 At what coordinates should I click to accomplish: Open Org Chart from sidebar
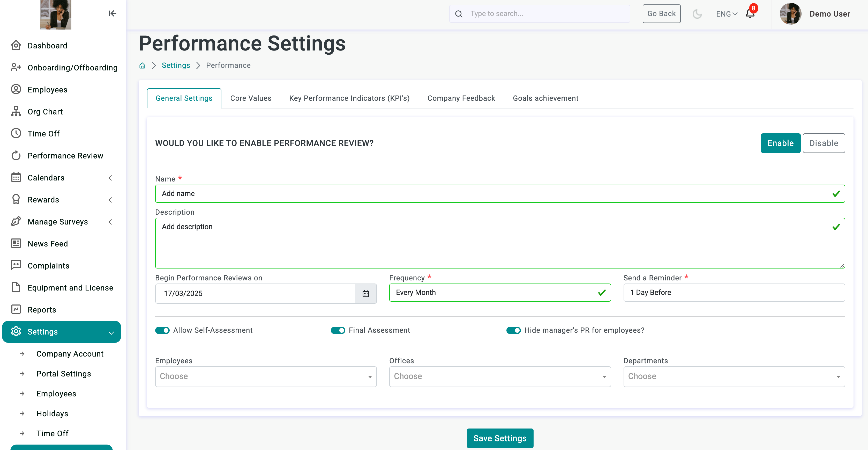[x=45, y=112]
